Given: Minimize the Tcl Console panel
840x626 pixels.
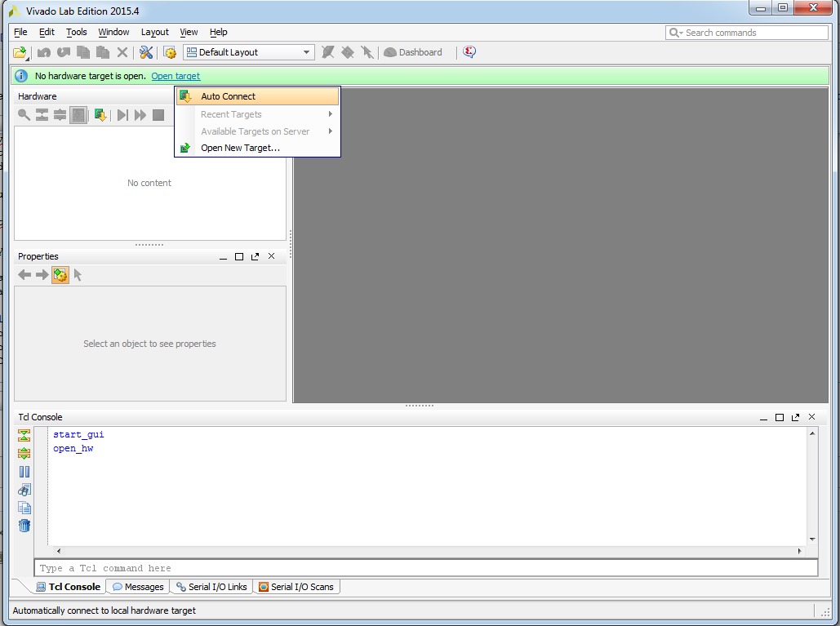Looking at the screenshot, I should click(x=764, y=418).
